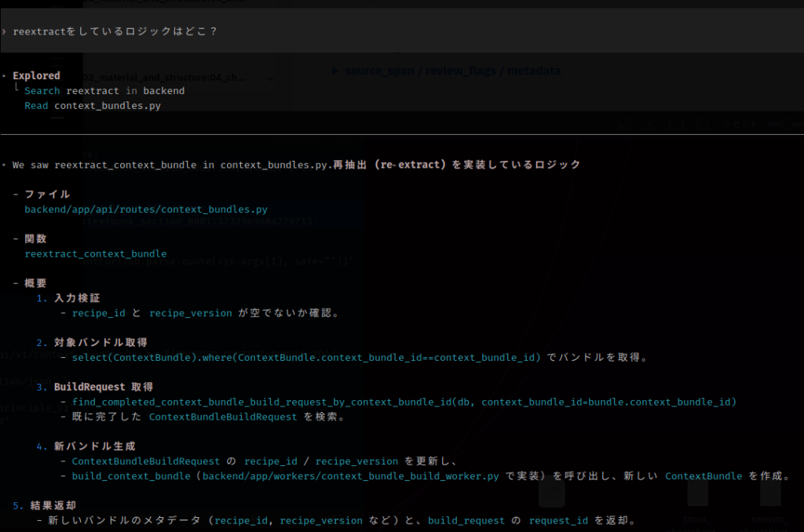Click step '1. 入力検証'

click(x=68, y=298)
